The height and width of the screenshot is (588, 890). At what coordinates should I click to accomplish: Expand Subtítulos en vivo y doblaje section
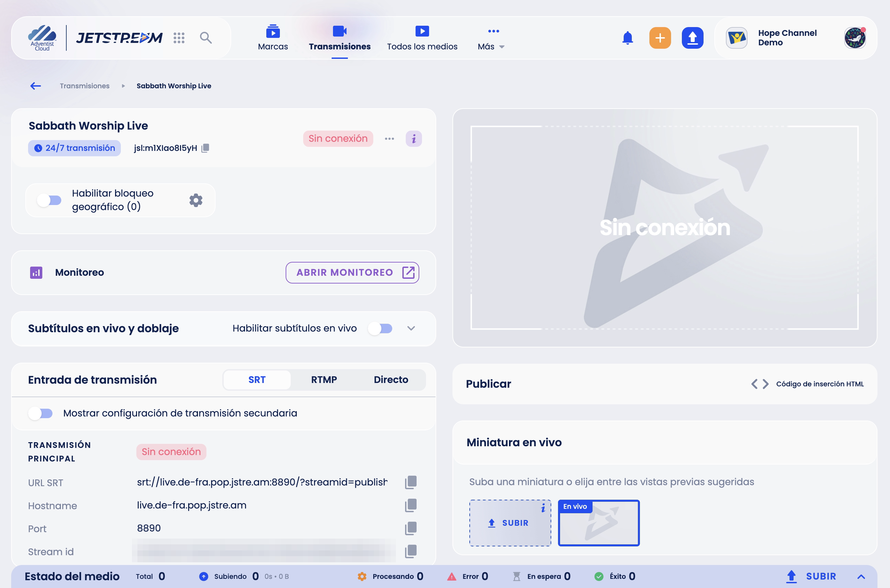click(411, 329)
